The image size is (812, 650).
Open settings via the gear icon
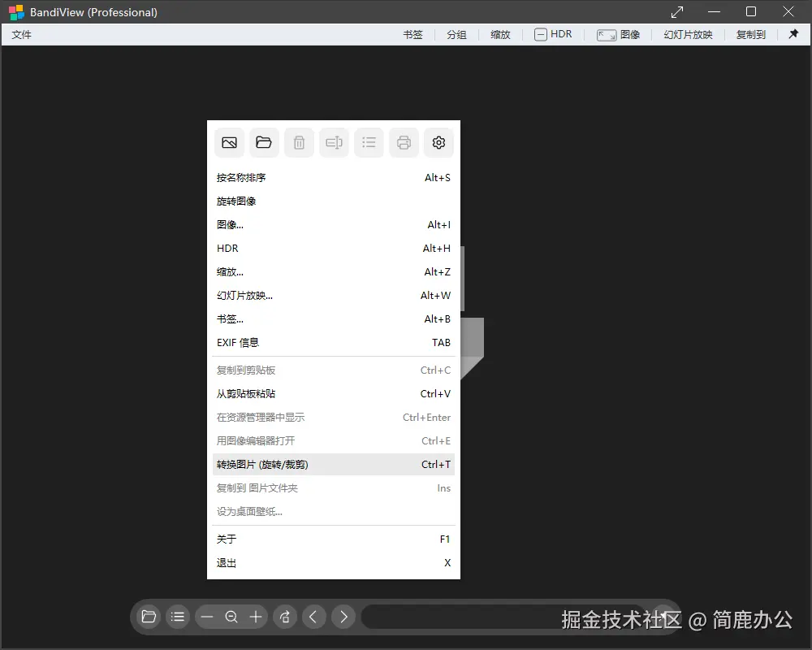coord(438,142)
